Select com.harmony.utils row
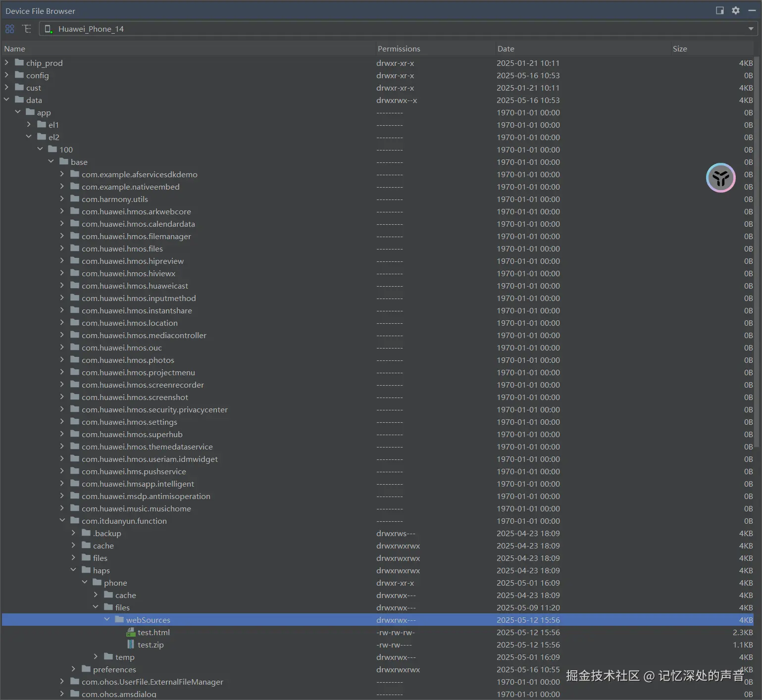The image size is (762, 700). point(378,199)
